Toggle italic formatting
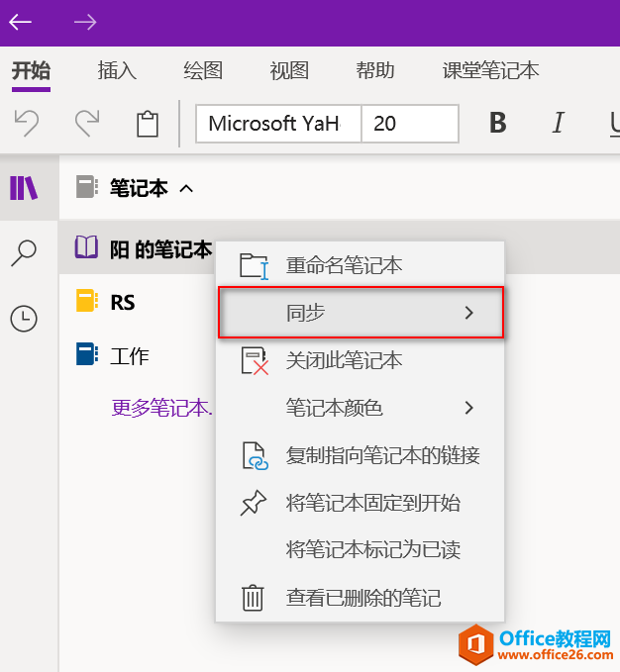 click(558, 123)
